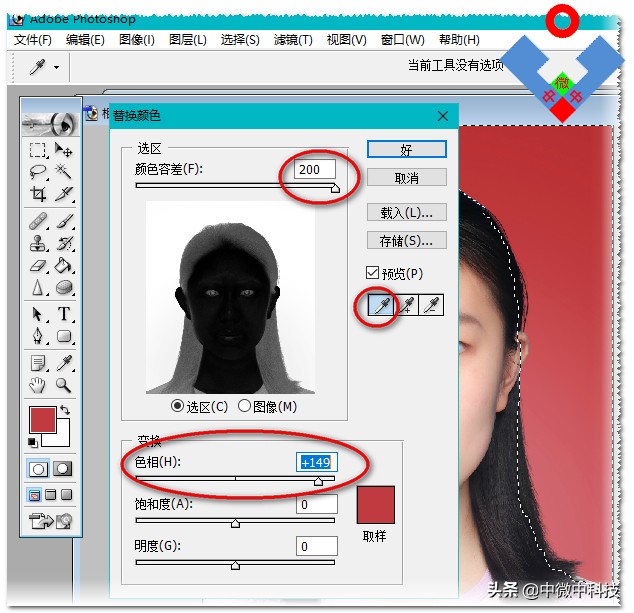This screenshot has width=634, height=613.
Task: Click the 颜色容差 fuzziness slider handle
Action: pyautogui.click(x=335, y=188)
